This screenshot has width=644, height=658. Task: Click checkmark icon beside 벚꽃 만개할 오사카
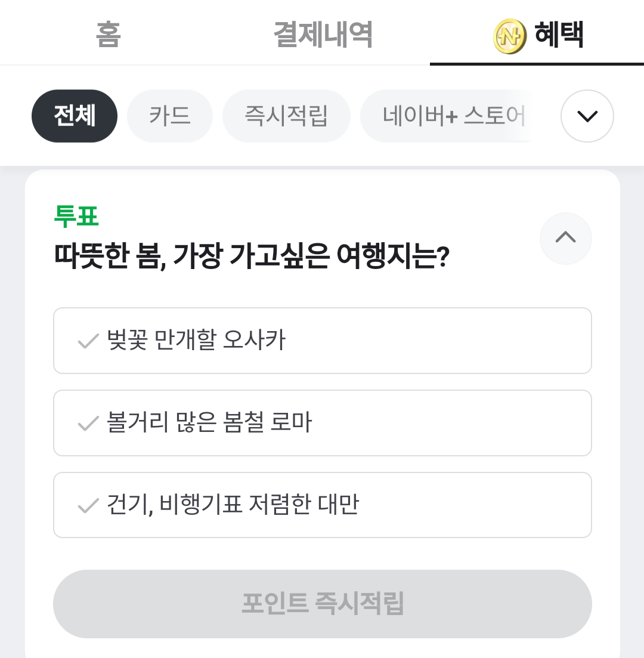point(88,342)
